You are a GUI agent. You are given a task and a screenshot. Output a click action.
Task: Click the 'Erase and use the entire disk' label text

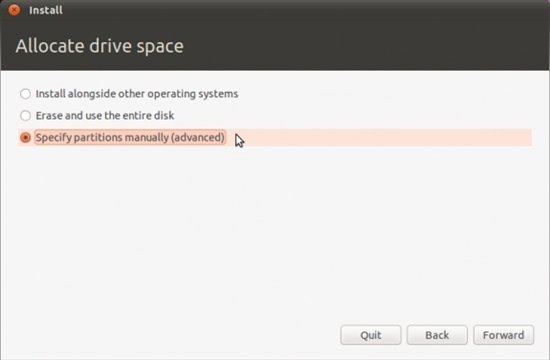click(x=105, y=115)
